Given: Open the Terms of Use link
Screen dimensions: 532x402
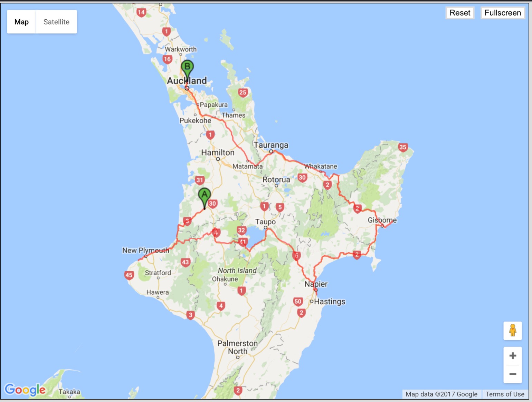Looking at the screenshot, I should 505,394.
